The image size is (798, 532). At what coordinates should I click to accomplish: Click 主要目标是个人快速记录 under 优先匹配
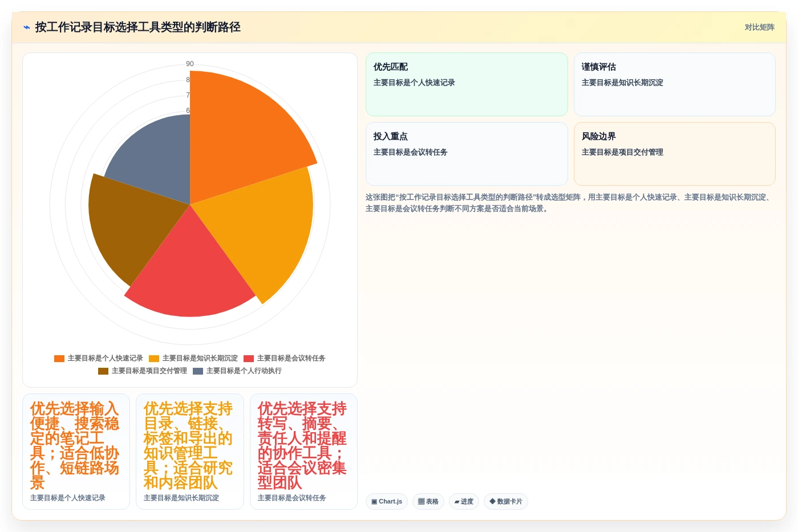click(x=414, y=83)
